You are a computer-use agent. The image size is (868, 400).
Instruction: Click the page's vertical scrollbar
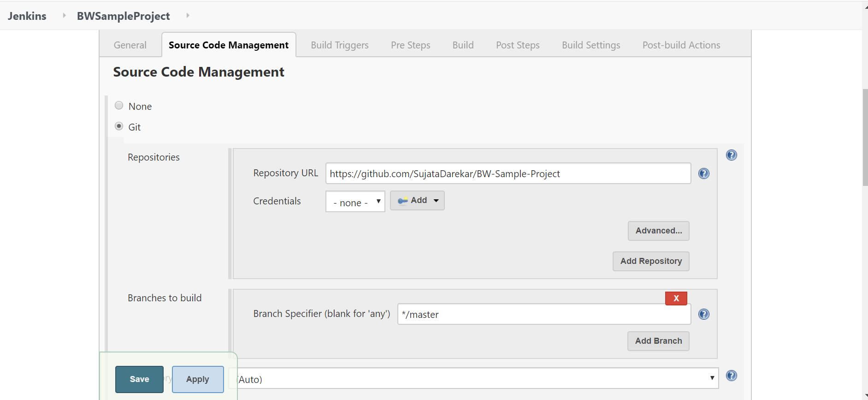(865, 137)
